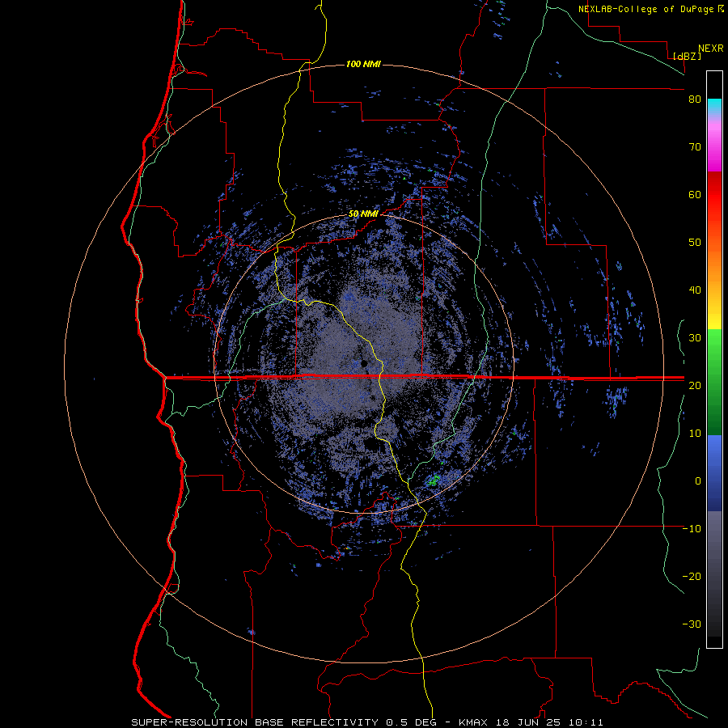Click the green segment of color bar
Viewport: 728px width, 728px height.
[714, 382]
